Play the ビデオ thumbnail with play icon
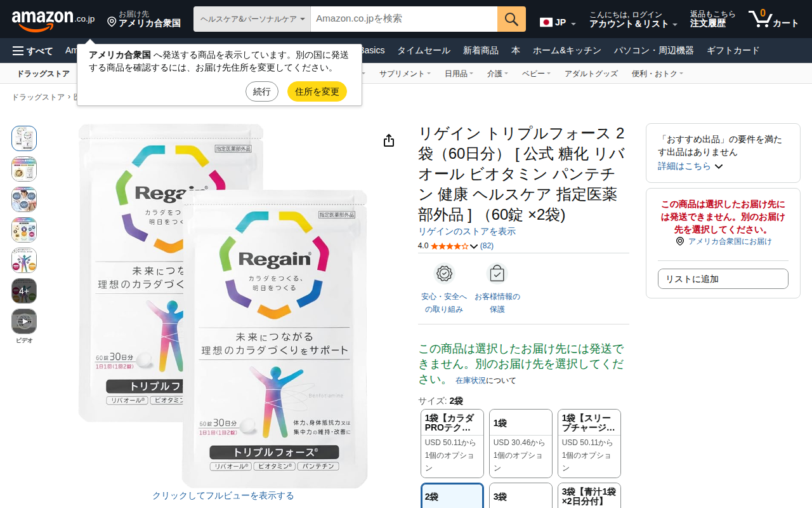 pos(24,321)
